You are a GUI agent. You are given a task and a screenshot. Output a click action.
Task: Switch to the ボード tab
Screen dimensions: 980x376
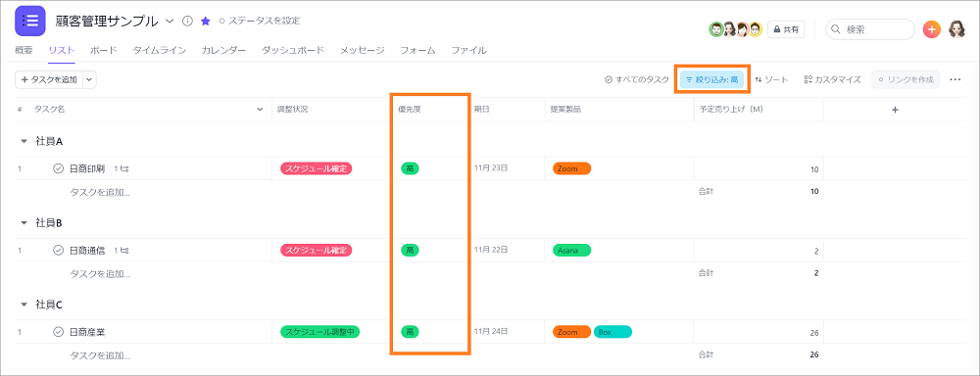[103, 51]
